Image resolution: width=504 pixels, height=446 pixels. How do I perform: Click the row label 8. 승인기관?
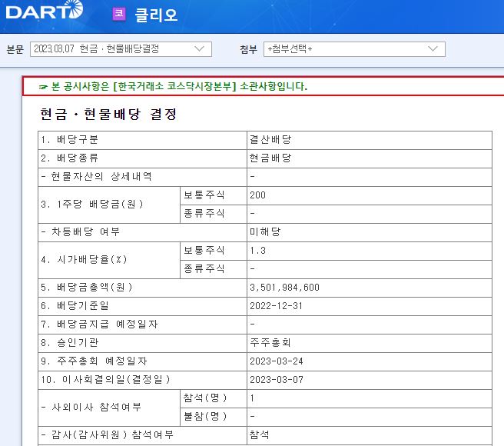click(69, 342)
